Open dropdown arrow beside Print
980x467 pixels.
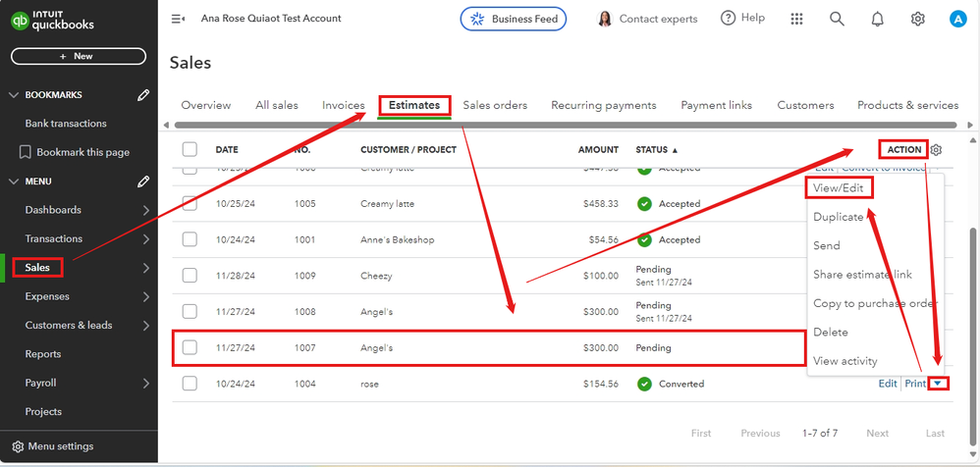939,384
